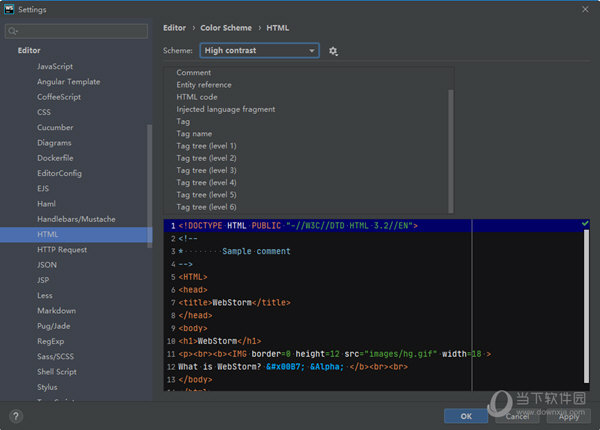
Task: Select Shell Script in sidebar
Action: (x=57, y=372)
